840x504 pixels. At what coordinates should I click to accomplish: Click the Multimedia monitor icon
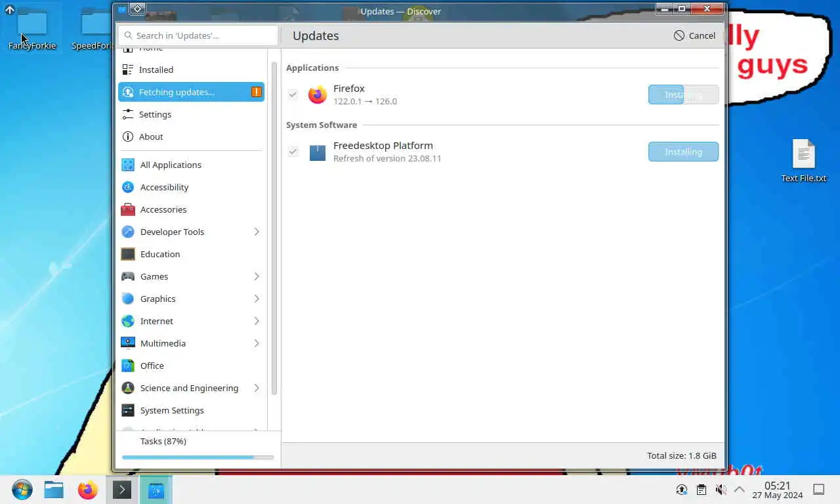point(128,343)
